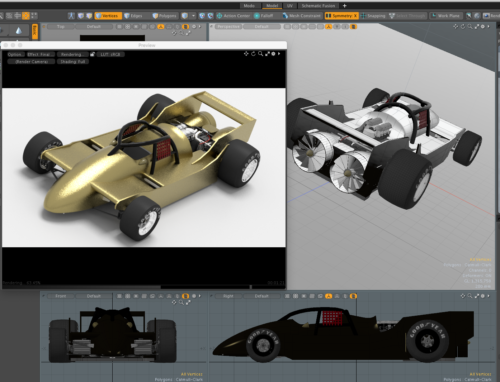Image resolution: width=500 pixels, height=382 pixels.
Task: Open Preview Options menu
Action: tap(15, 54)
